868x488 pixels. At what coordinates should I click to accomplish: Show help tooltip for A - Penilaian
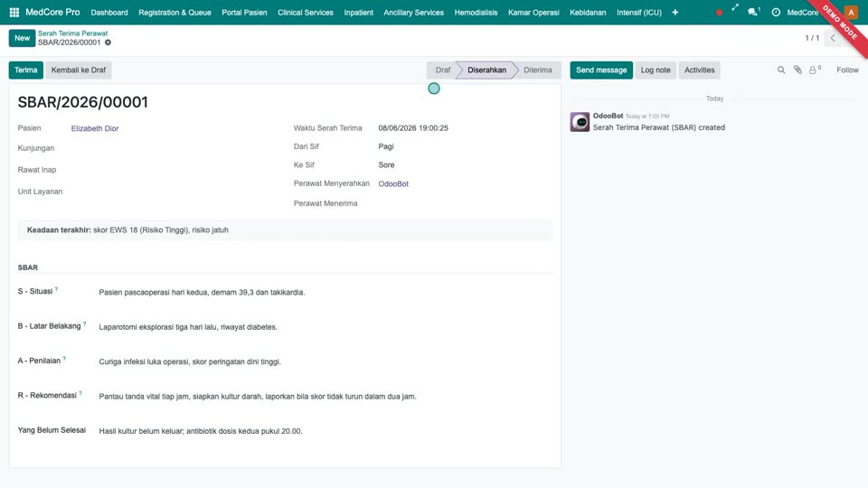point(64,359)
